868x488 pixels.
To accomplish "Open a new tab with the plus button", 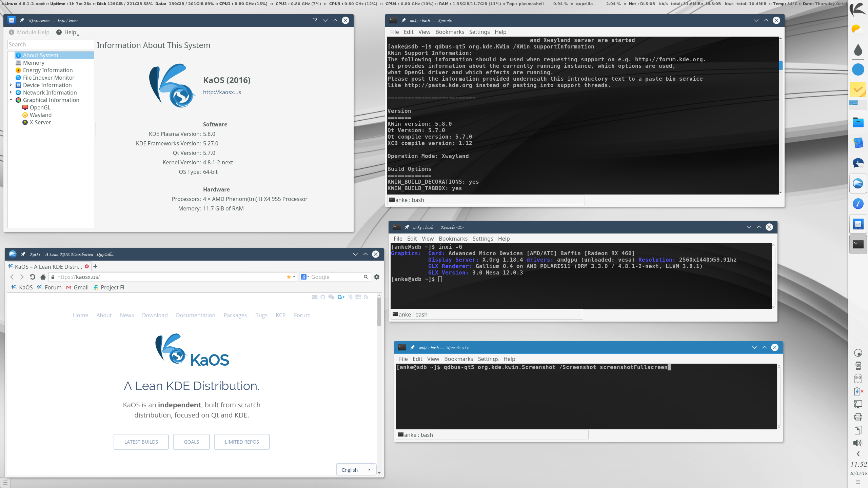I will point(95,266).
